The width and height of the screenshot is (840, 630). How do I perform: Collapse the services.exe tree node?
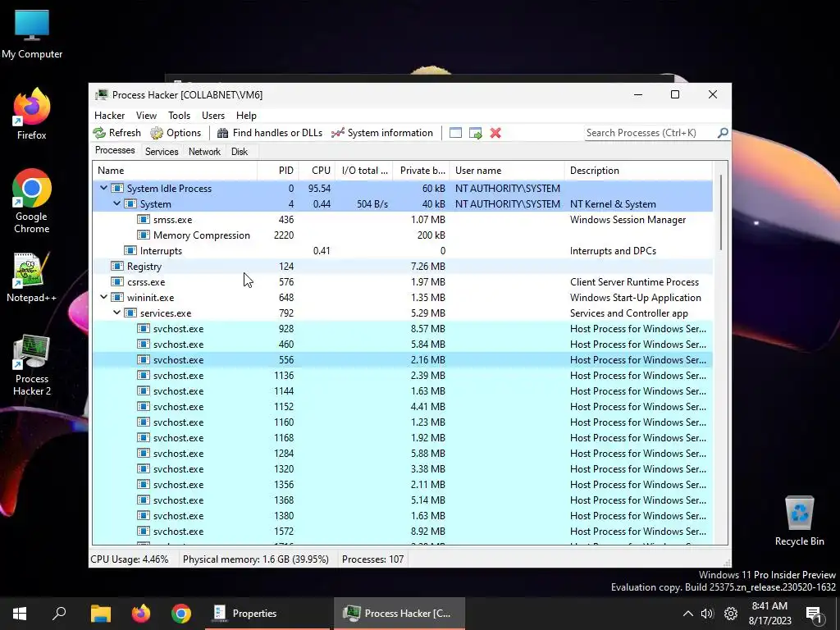click(x=116, y=313)
